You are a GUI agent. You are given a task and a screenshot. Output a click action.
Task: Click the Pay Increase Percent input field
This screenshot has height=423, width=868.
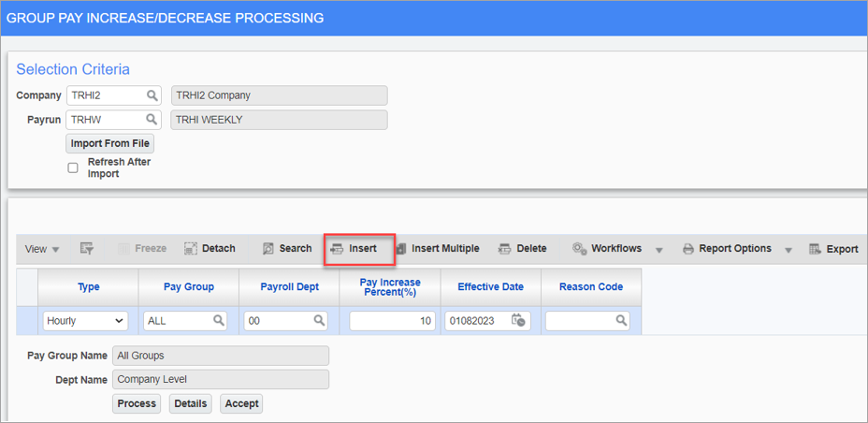[x=393, y=321]
